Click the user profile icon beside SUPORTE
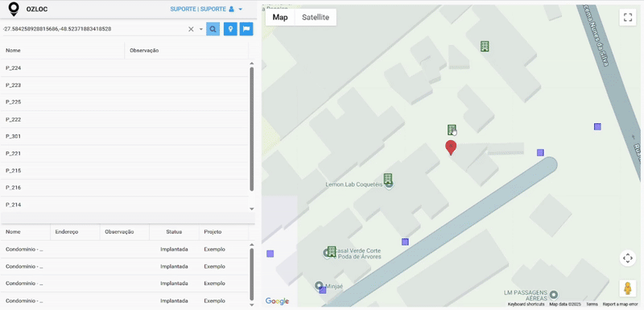 pyautogui.click(x=231, y=9)
